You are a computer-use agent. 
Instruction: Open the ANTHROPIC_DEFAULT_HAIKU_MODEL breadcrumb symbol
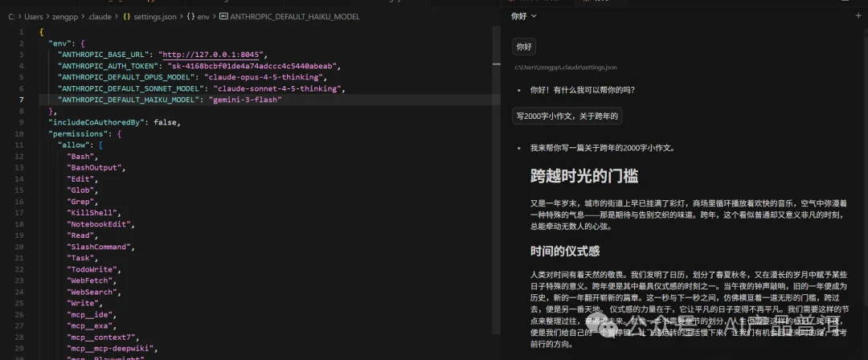pyautogui.click(x=289, y=17)
